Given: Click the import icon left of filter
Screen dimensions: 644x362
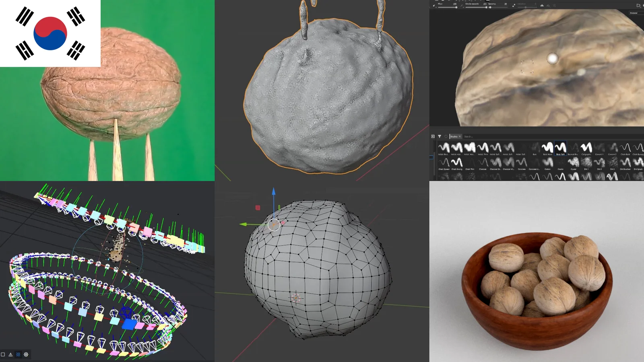Looking at the screenshot, I should pyautogui.click(x=433, y=136).
